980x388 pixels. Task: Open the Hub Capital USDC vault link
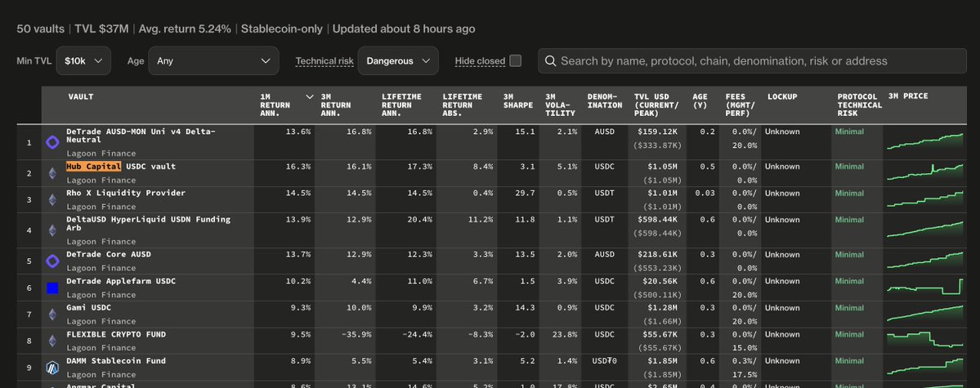coord(121,167)
